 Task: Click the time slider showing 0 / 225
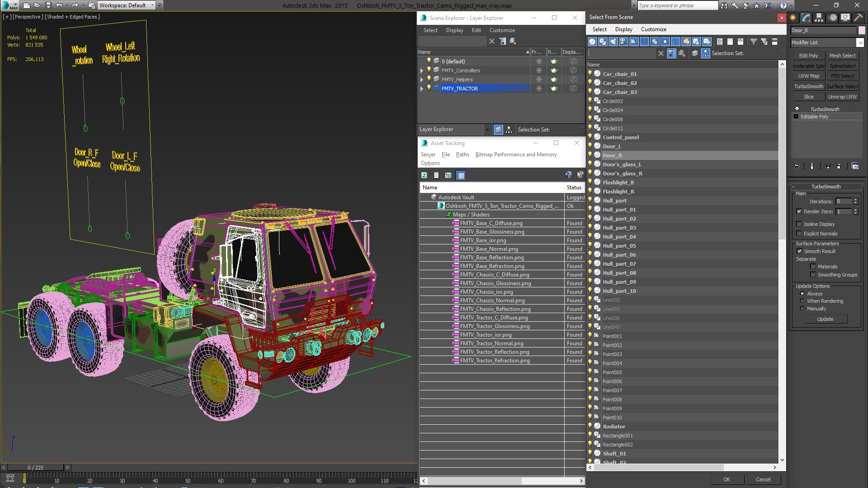pos(36,468)
